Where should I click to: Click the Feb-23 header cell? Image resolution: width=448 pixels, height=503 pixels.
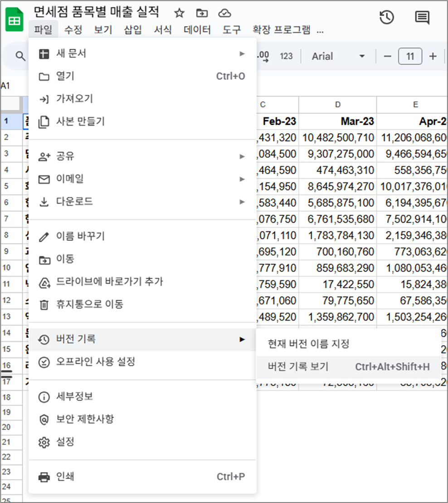278,121
